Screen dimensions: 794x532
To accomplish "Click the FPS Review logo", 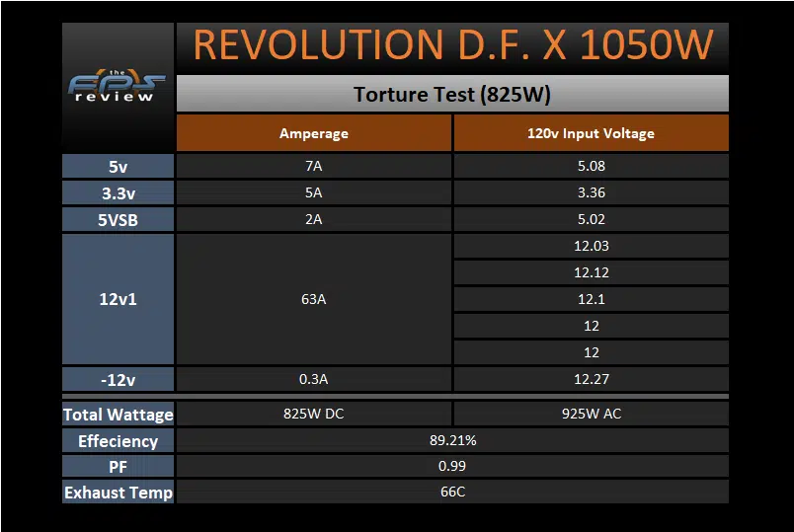I will click(x=117, y=86).
